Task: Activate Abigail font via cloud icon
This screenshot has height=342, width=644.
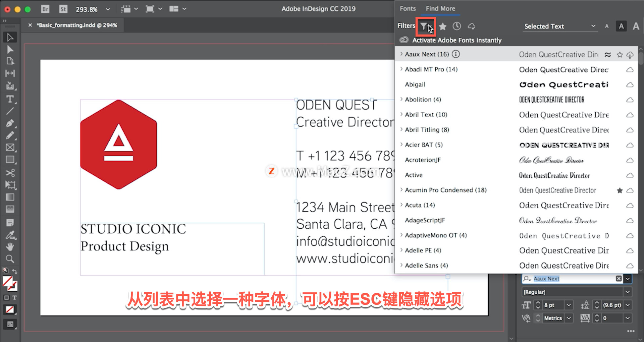Action: click(630, 84)
